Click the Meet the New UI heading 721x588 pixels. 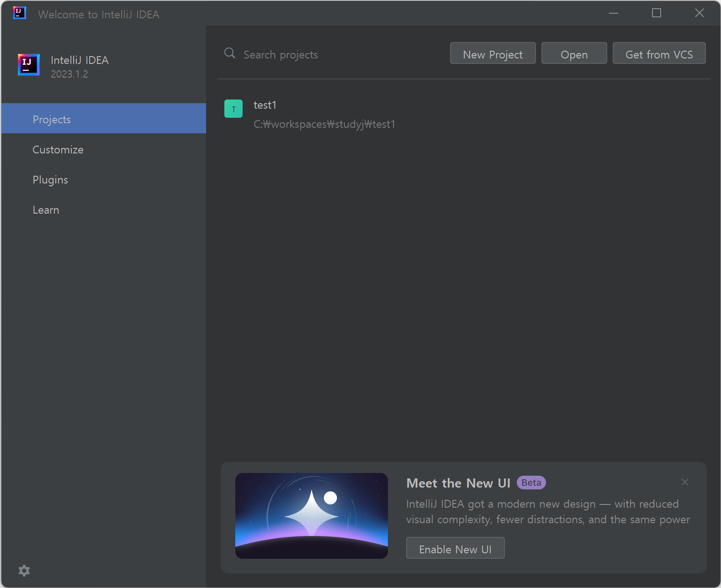(x=458, y=483)
